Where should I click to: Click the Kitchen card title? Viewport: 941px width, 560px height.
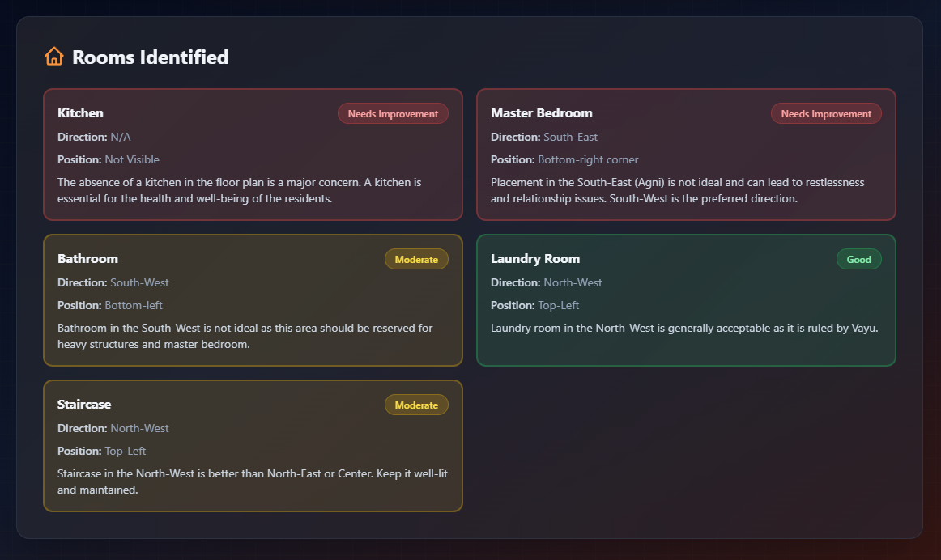point(80,113)
